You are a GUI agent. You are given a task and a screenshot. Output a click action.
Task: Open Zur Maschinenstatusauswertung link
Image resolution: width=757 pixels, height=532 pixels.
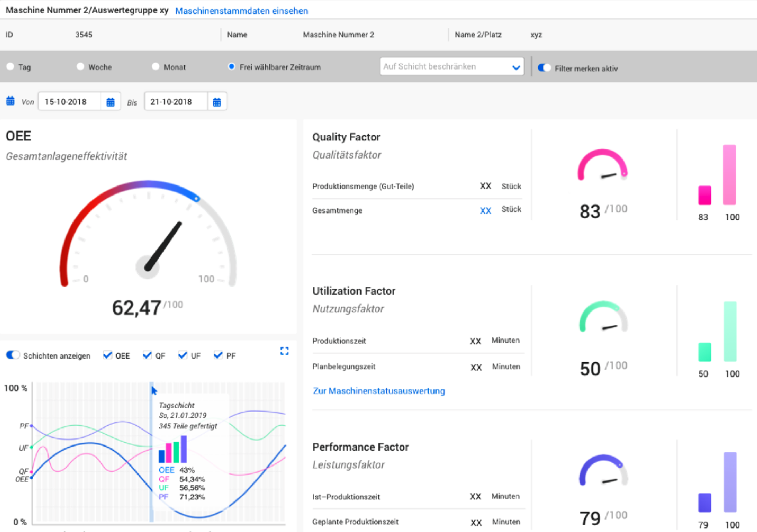[x=379, y=391]
